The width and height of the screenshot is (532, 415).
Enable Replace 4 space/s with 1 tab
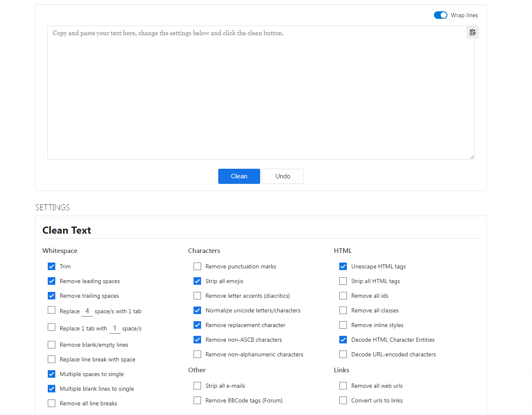(51, 310)
